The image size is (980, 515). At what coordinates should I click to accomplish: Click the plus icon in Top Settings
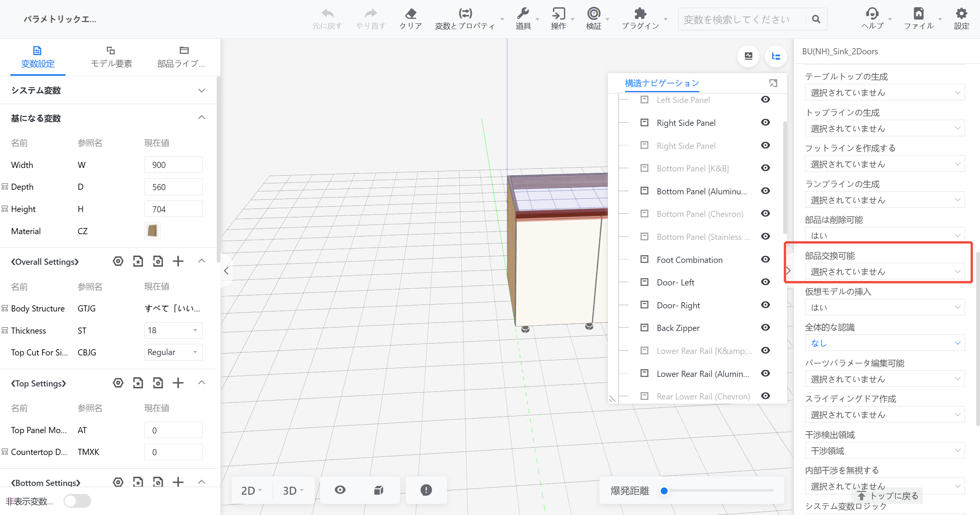coord(178,383)
